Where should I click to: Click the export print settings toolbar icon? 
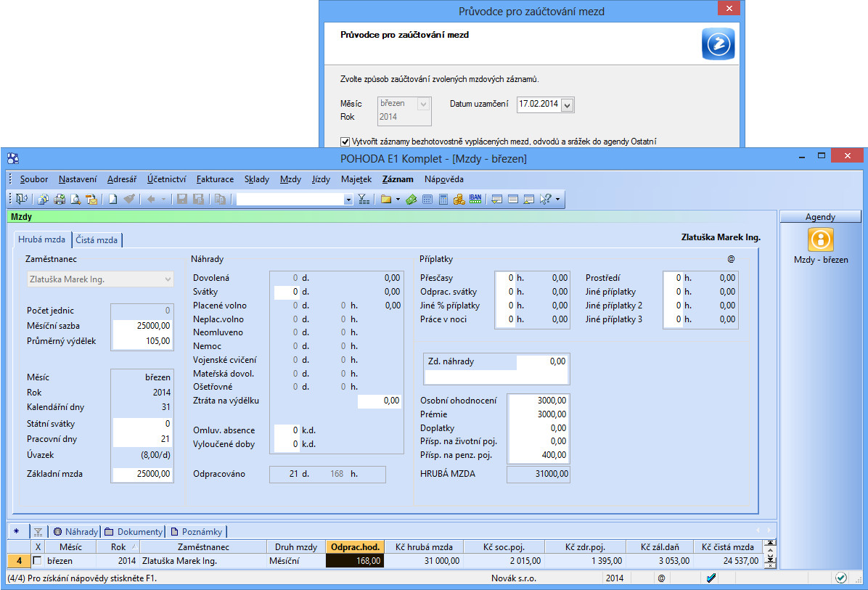pos(43,200)
